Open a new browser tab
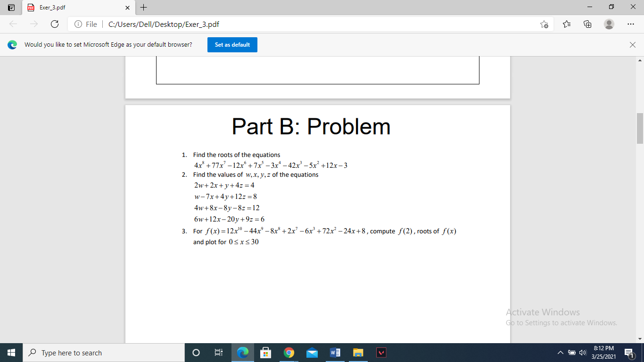This screenshot has height=362, width=644. (143, 8)
